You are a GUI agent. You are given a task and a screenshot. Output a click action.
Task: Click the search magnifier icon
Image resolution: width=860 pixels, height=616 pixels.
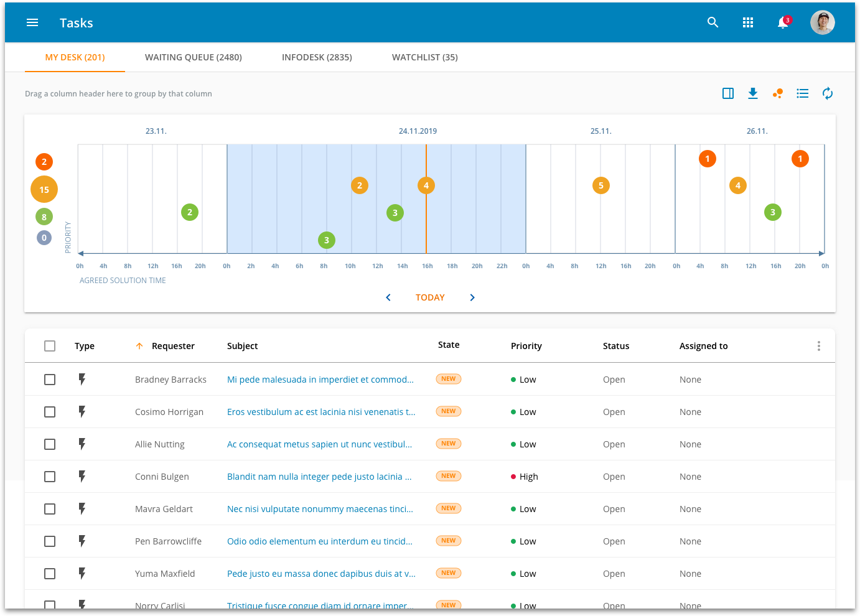713,23
